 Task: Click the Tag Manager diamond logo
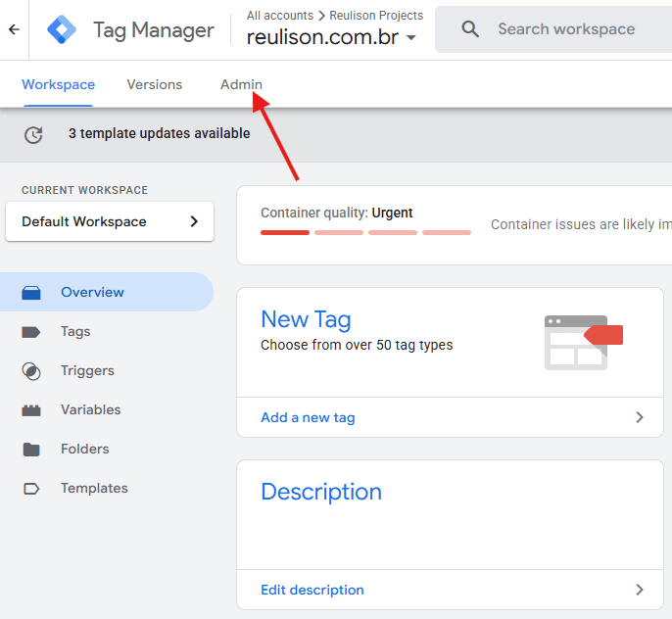62,29
